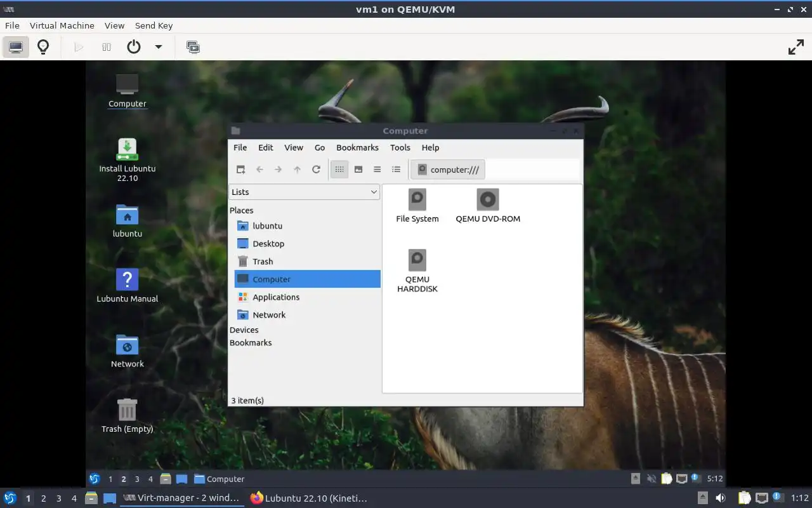Switch to icon view mode

tap(339, 170)
